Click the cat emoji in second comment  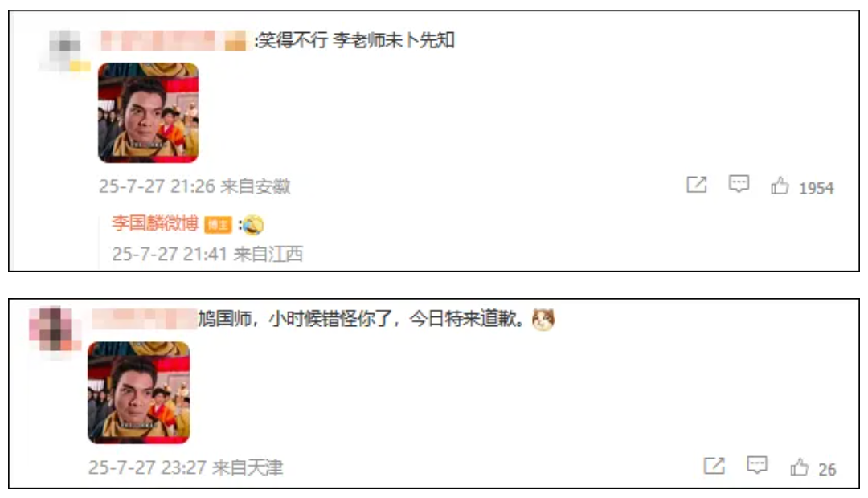(x=543, y=319)
